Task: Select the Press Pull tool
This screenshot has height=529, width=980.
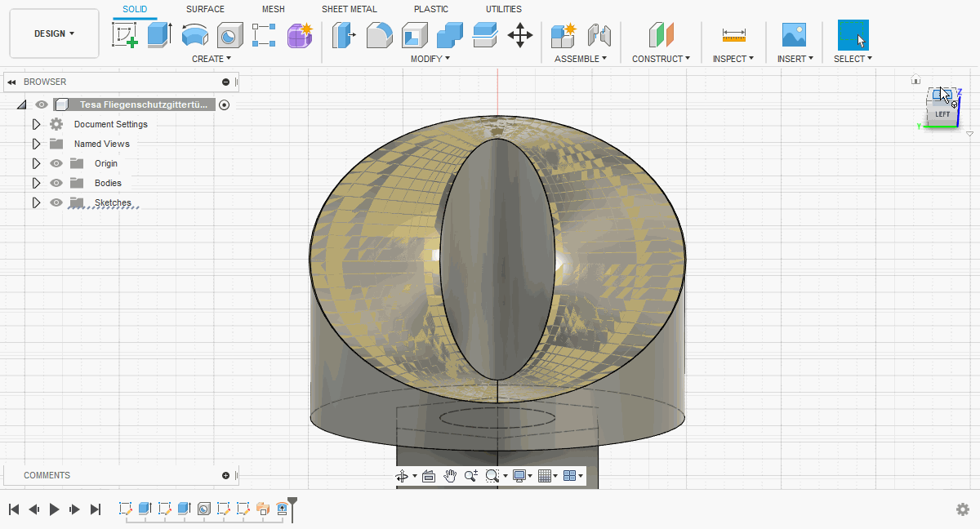Action: pos(343,35)
